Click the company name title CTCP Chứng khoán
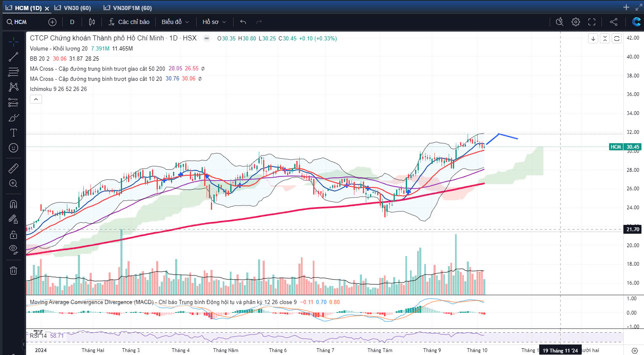Image resolution: width=644 pixels, height=355 pixels. click(x=97, y=38)
